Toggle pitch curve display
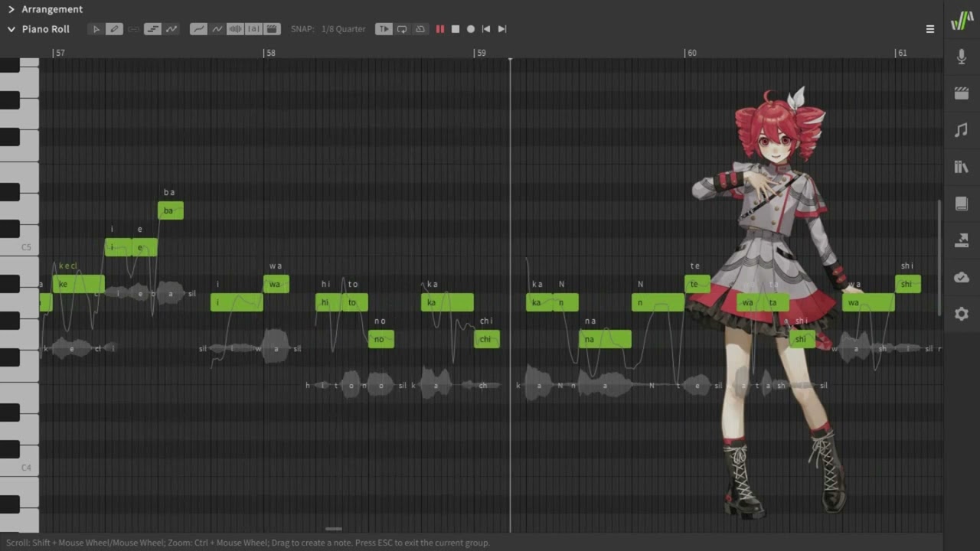This screenshot has height=551, width=980. [198, 29]
